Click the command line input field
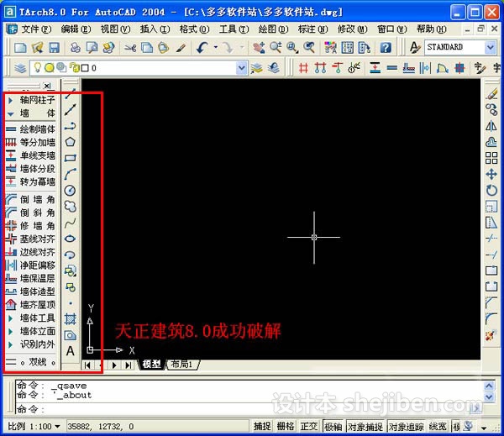The height and width of the screenshot is (436, 504). pyautogui.click(x=244, y=409)
